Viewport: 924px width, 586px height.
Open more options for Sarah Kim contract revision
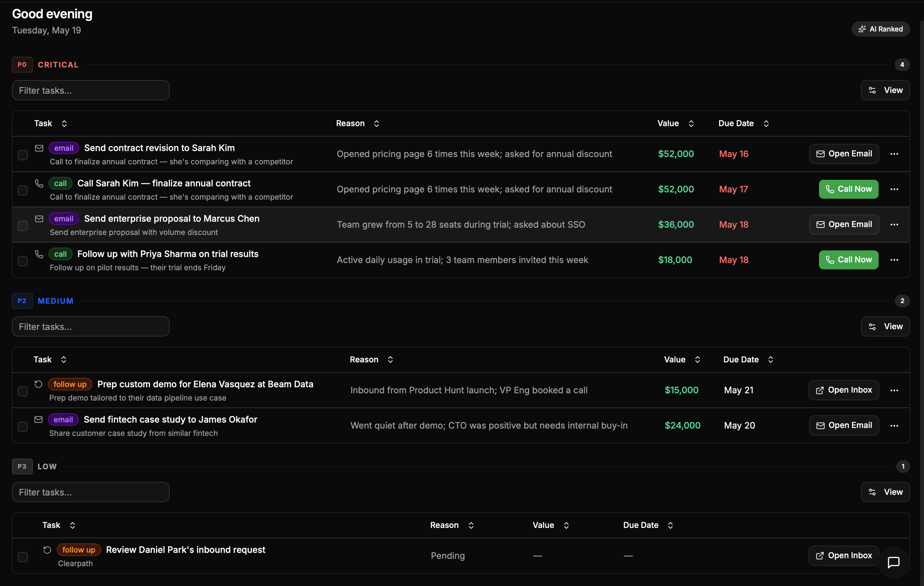(x=894, y=154)
